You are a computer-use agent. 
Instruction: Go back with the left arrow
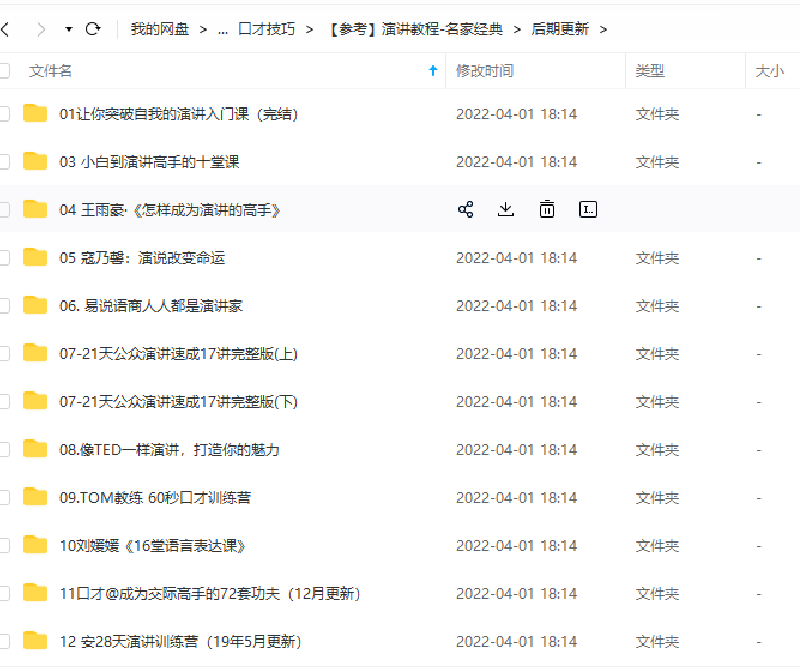point(5,29)
